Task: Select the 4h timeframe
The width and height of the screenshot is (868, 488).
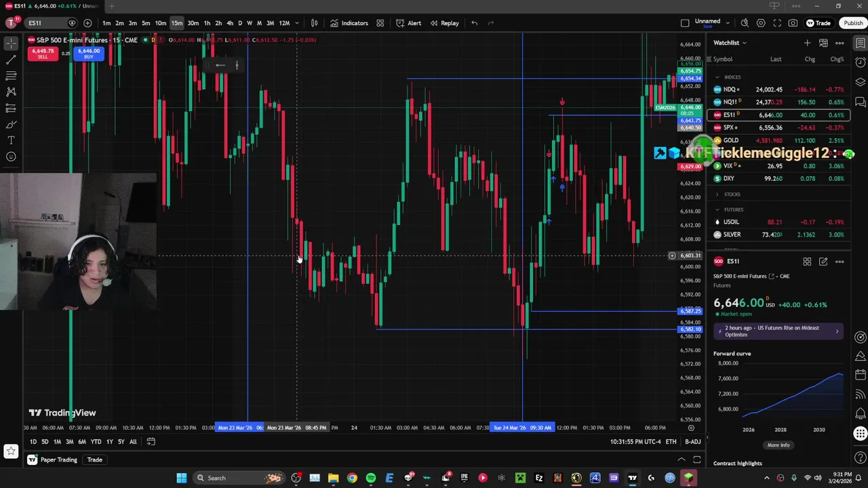Action: 230,23
